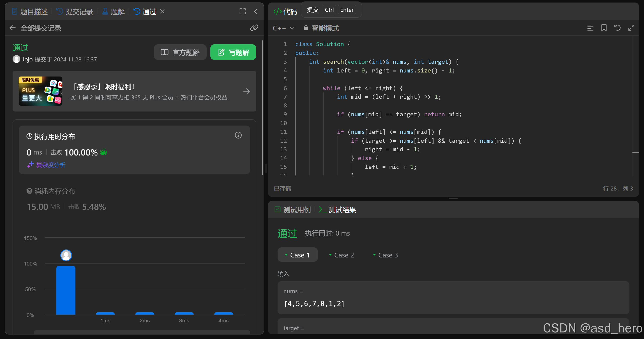Select Case 3 test case

tap(386, 255)
